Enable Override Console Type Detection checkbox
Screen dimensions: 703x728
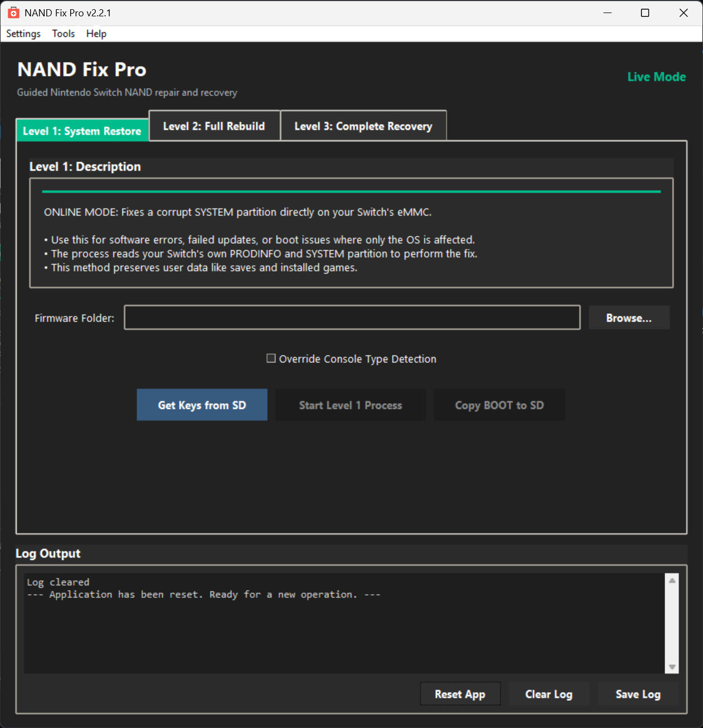[x=271, y=358]
